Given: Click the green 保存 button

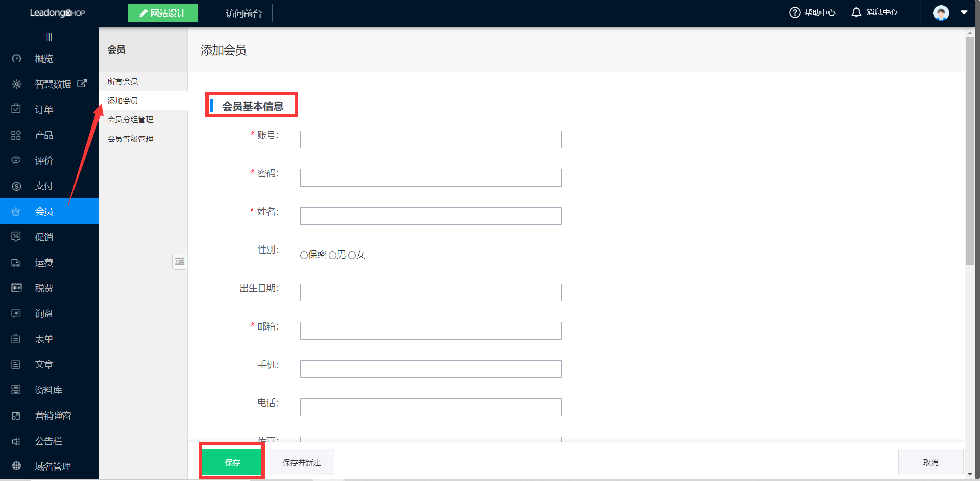Looking at the screenshot, I should [x=232, y=462].
